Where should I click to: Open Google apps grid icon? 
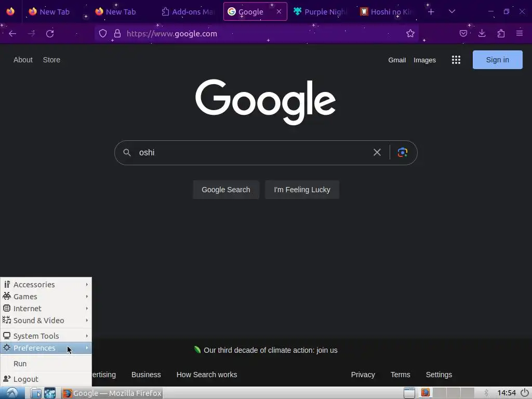(456, 60)
